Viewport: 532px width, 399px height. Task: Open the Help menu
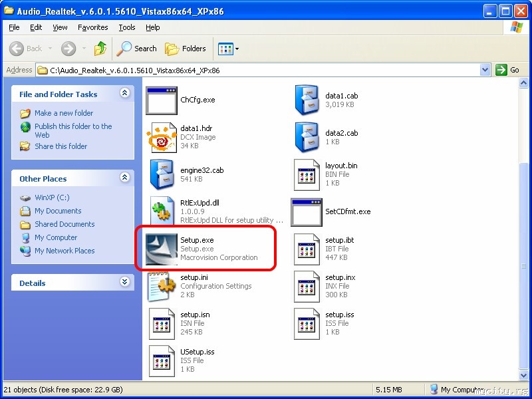[153, 27]
